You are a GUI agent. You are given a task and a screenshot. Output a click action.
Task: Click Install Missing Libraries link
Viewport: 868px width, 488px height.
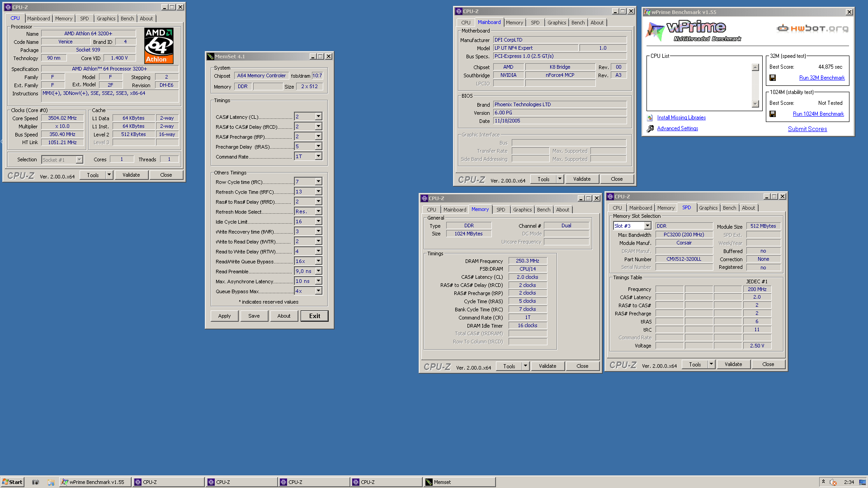681,117
